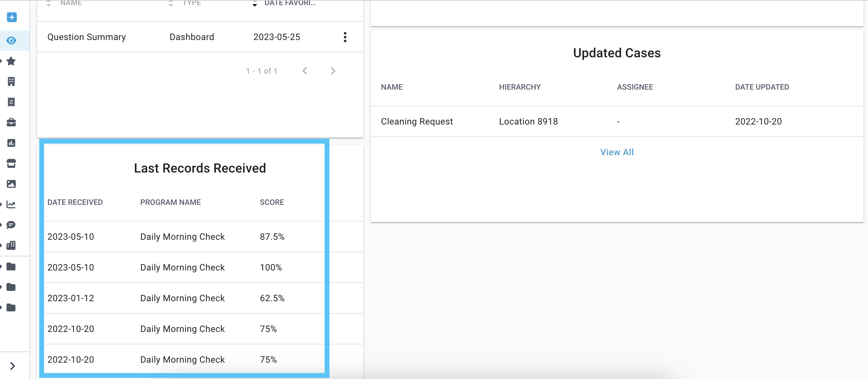Click the PROGRAM NAME column header
Viewport: 868px width, 379px height.
tap(170, 202)
